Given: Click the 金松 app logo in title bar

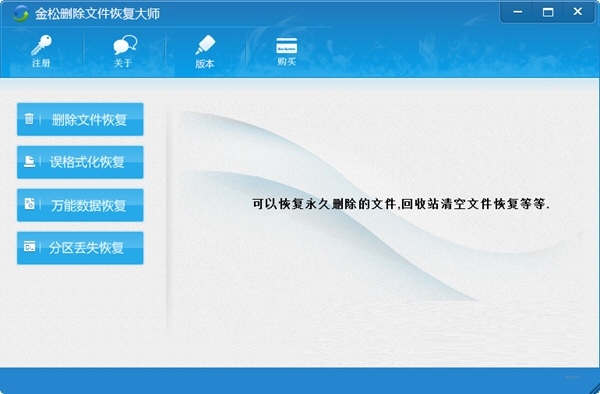Looking at the screenshot, I should 20,13.
